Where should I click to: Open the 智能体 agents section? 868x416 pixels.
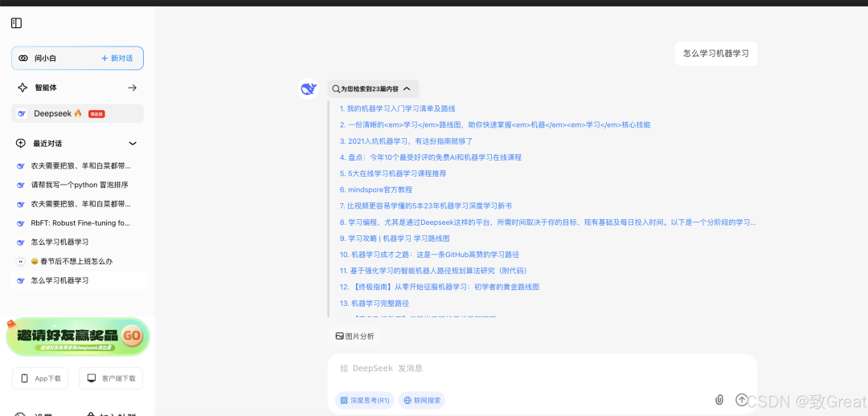tap(77, 88)
